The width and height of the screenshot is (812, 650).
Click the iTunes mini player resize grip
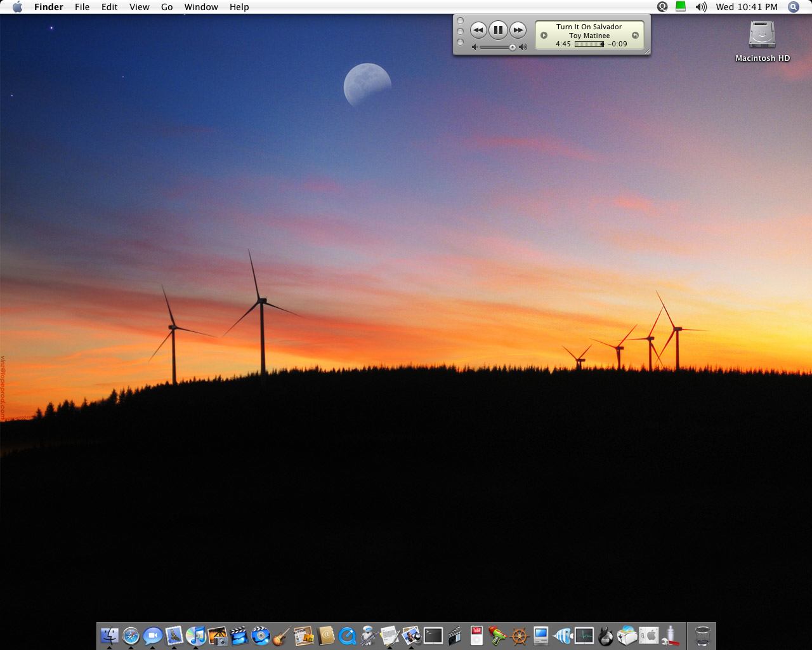[647, 52]
